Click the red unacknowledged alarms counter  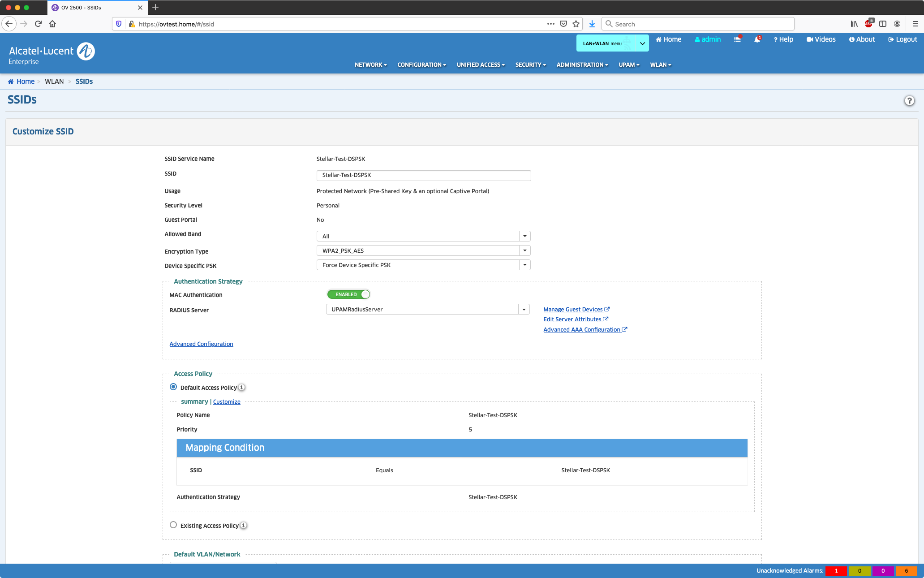pyautogui.click(x=836, y=571)
